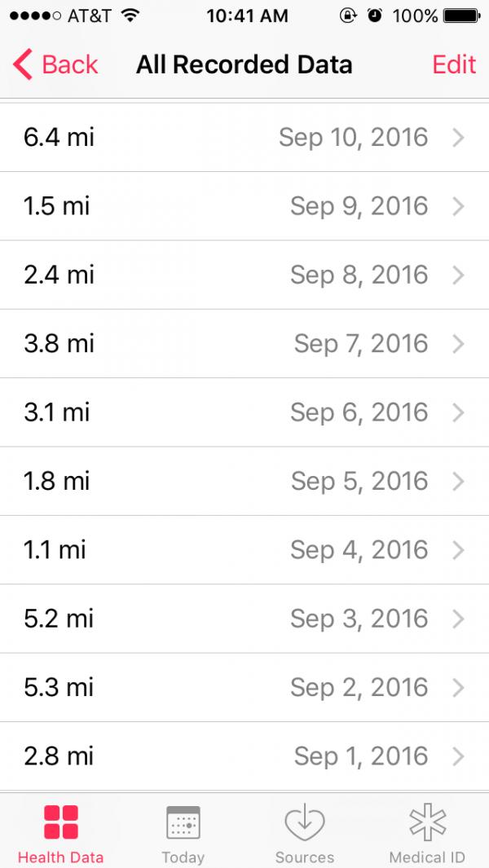Select the Sep 6, 2016 date
The width and height of the screenshot is (489, 868).
coord(359,412)
